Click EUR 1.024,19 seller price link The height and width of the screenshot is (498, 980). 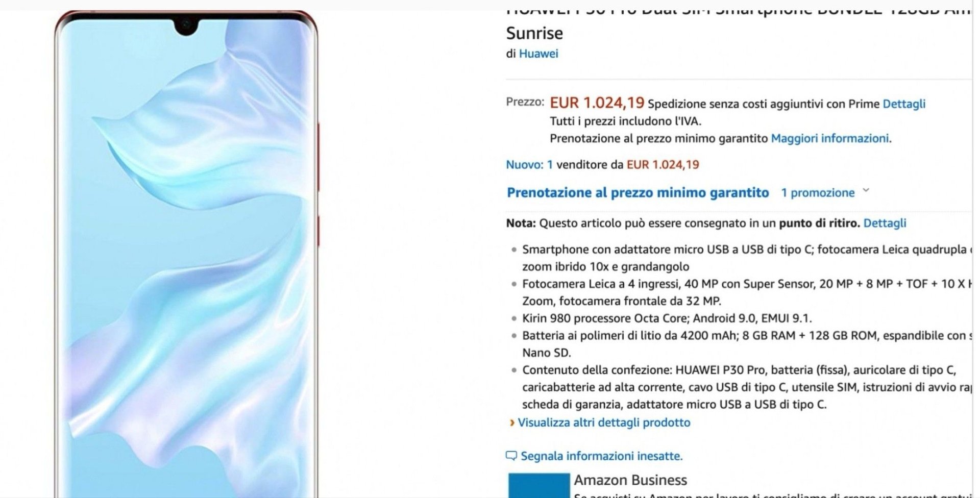(663, 165)
